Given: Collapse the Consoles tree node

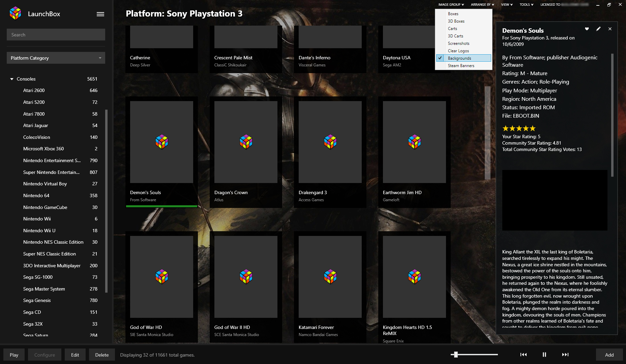Looking at the screenshot, I should point(12,79).
